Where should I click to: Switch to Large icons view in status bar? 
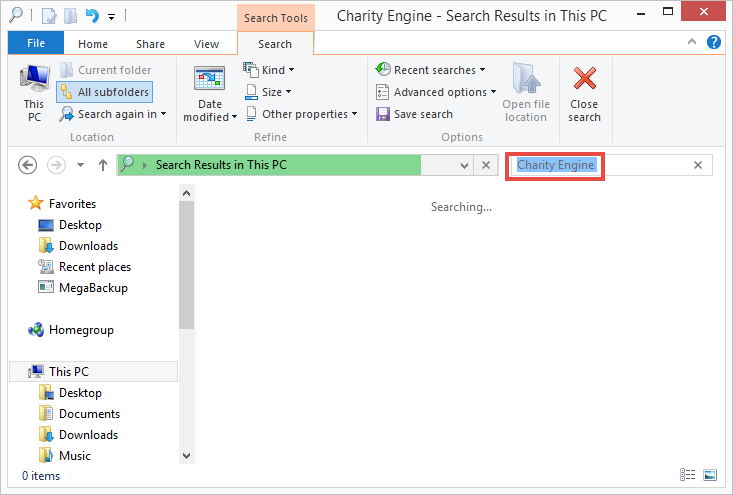pyautogui.click(x=710, y=475)
